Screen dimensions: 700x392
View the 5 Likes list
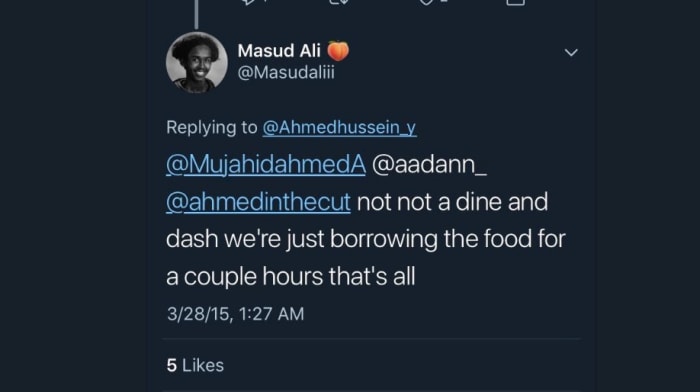195,365
